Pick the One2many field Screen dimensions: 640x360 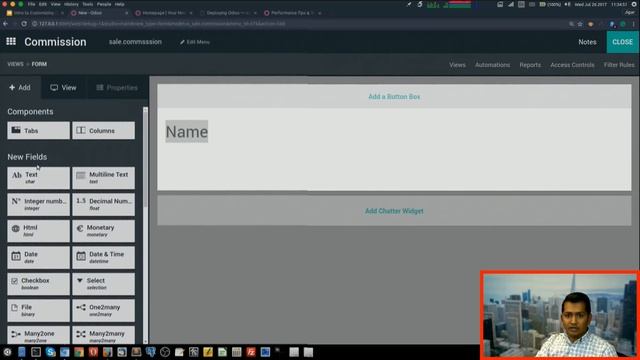(x=103, y=310)
